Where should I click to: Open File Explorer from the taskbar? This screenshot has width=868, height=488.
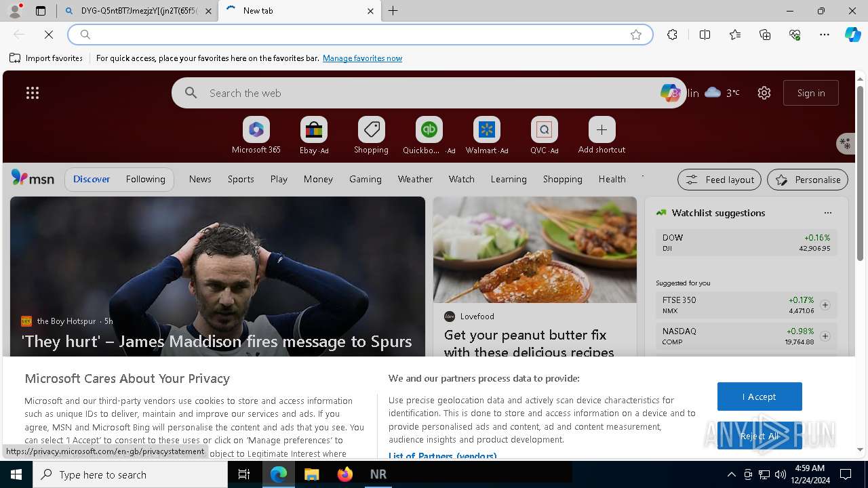[311, 474]
